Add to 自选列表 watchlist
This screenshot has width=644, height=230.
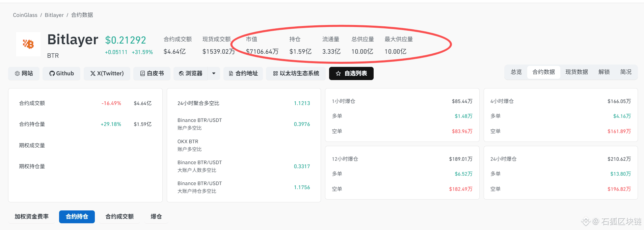coord(351,74)
